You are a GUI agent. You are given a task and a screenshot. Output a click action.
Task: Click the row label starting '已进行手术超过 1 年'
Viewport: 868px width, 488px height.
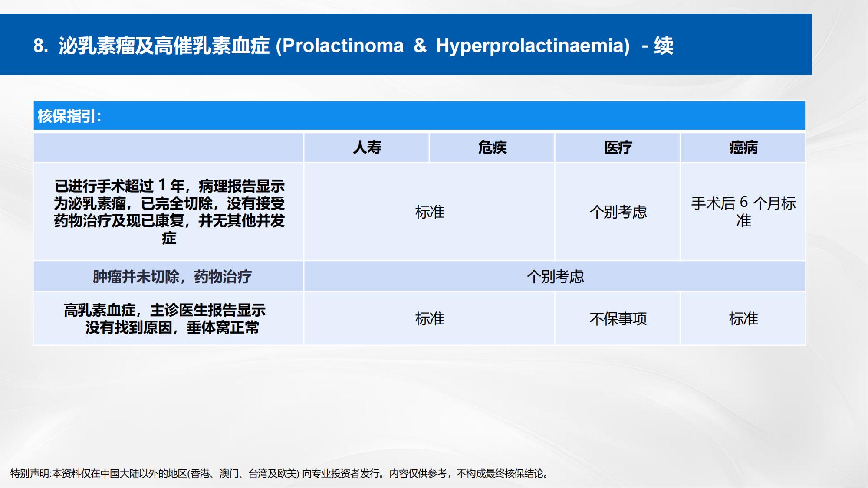pos(169,212)
